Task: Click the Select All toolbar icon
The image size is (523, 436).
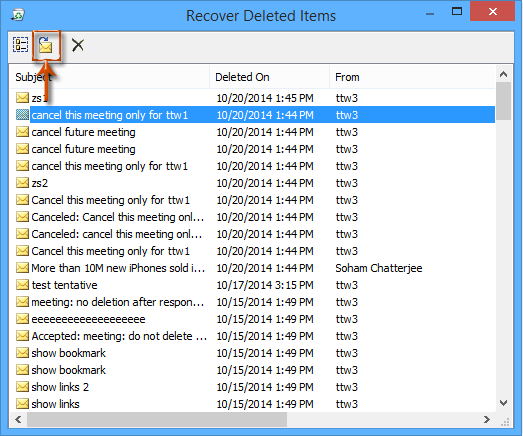Action: (20, 45)
